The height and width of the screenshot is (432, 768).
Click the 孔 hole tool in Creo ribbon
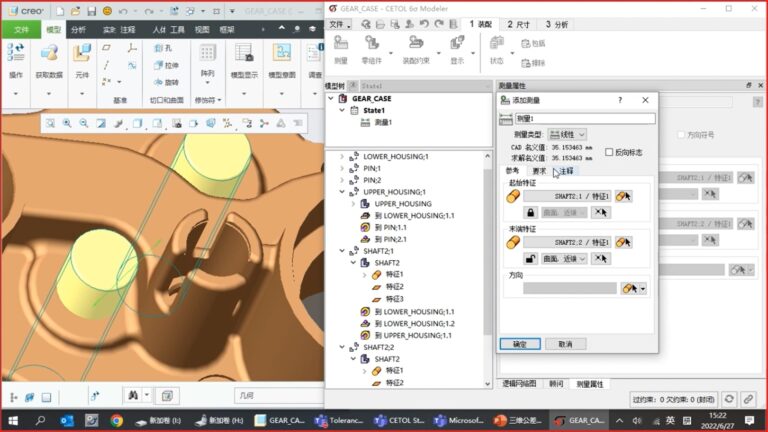[163, 48]
